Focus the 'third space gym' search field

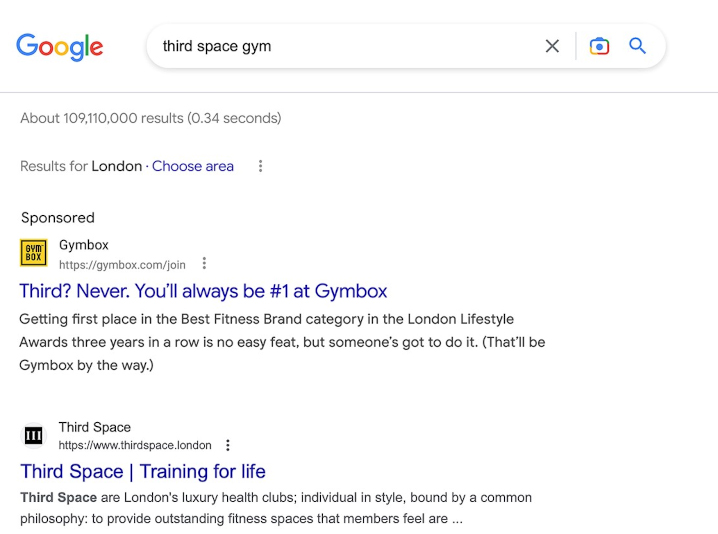340,46
